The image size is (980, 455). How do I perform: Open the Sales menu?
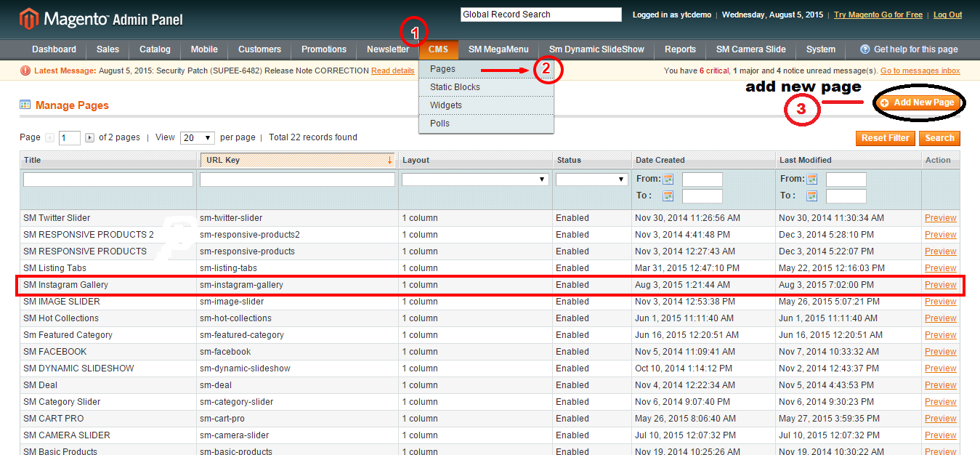click(108, 49)
